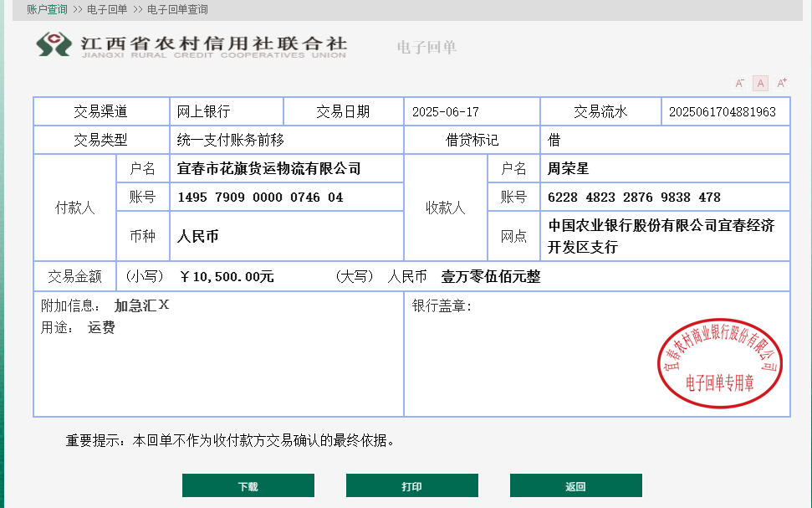The height and width of the screenshot is (508, 812).
Task: Select the transaction date 2025-06-17
Action: coord(446,111)
